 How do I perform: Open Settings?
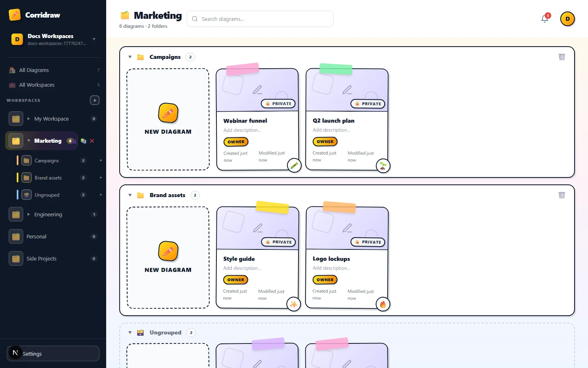53,354
